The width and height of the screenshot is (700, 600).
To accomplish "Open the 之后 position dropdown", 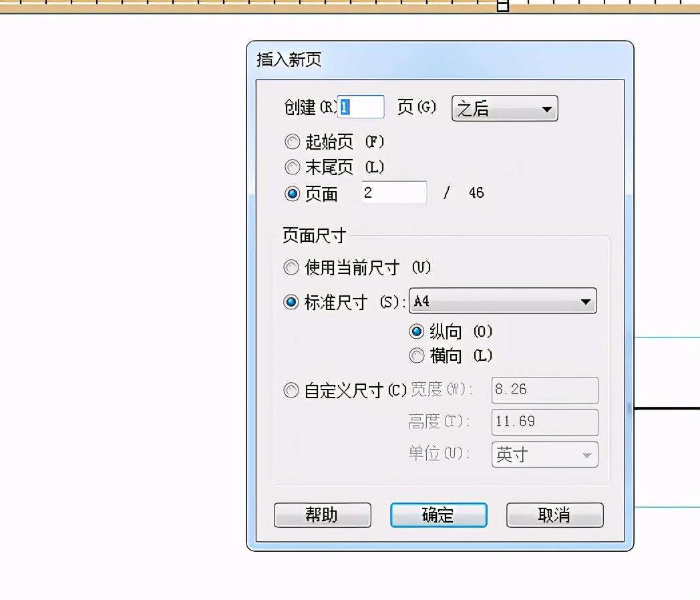I will pos(504,108).
